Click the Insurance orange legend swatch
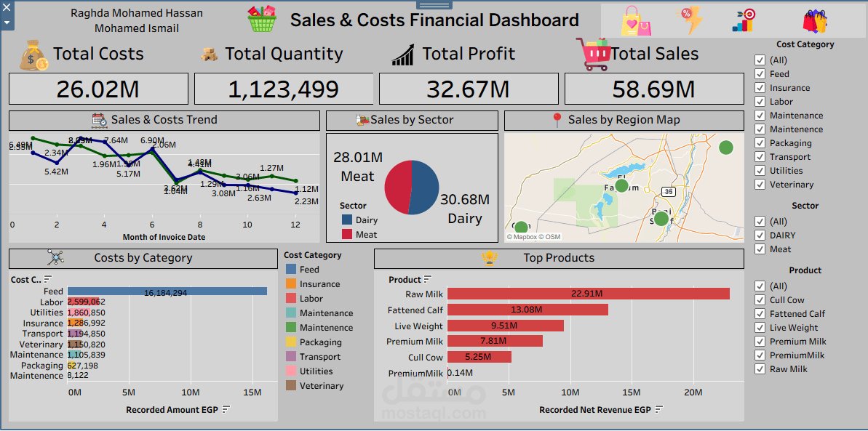This screenshot has height=431, width=868. (x=291, y=284)
